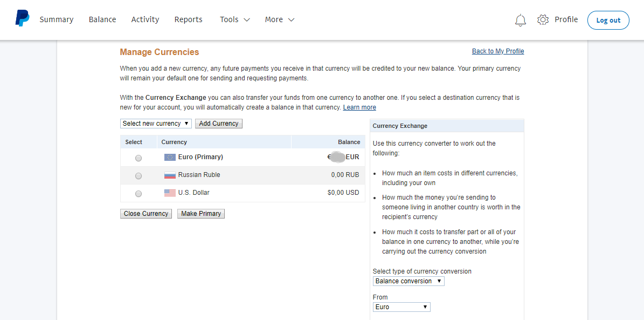This screenshot has height=320, width=644.
Task: Follow the Back to My Profile link
Action: tap(498, 51)
